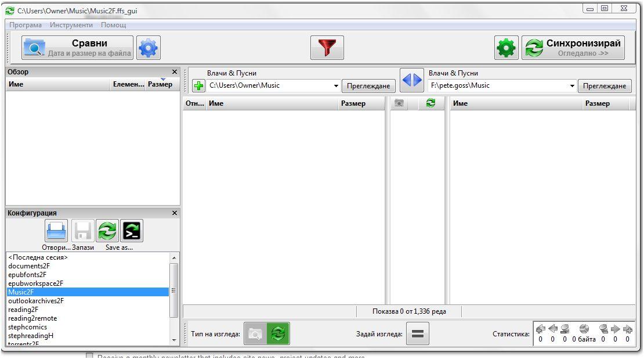Click status text Показва 0 от 1,336 реда
The height and width of the screenshot is (359, 644).
[409, 312]
